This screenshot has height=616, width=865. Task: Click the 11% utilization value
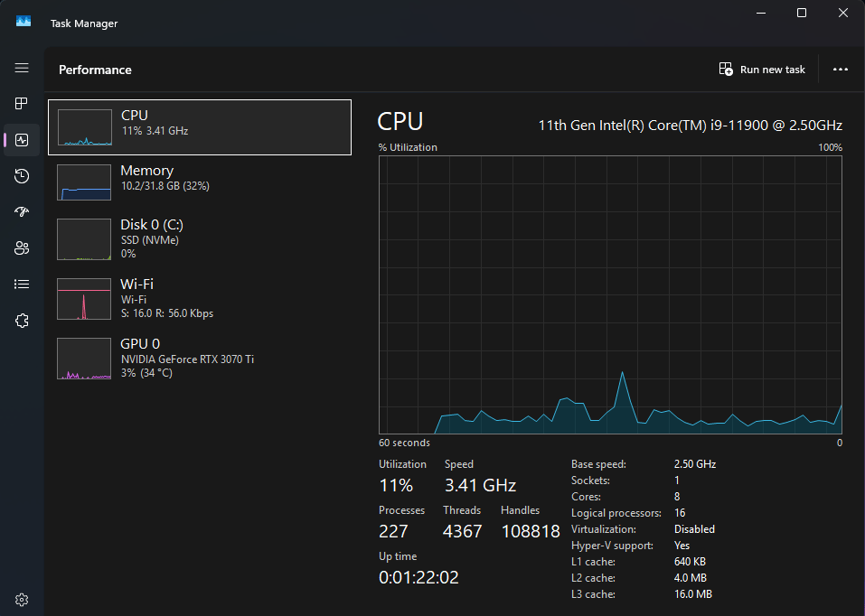click(396, 485)
